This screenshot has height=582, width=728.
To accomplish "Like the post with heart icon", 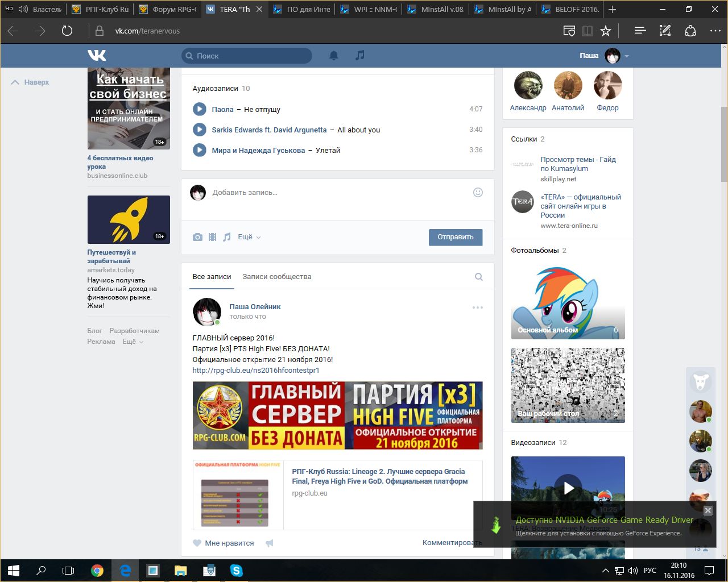I will coord(197,543).
